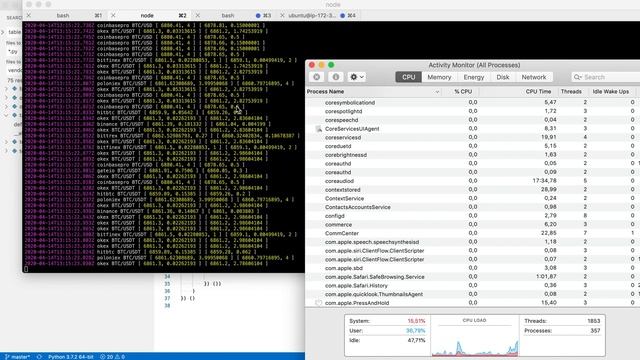Switch to the first bash terminal tab

tap(63, 16)
